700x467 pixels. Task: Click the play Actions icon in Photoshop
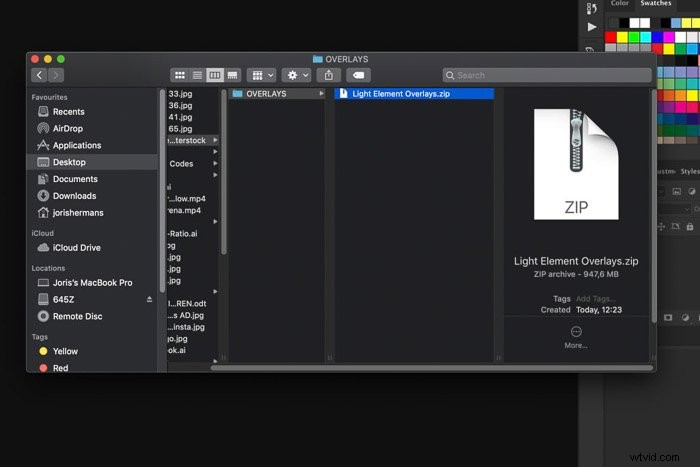592,27
